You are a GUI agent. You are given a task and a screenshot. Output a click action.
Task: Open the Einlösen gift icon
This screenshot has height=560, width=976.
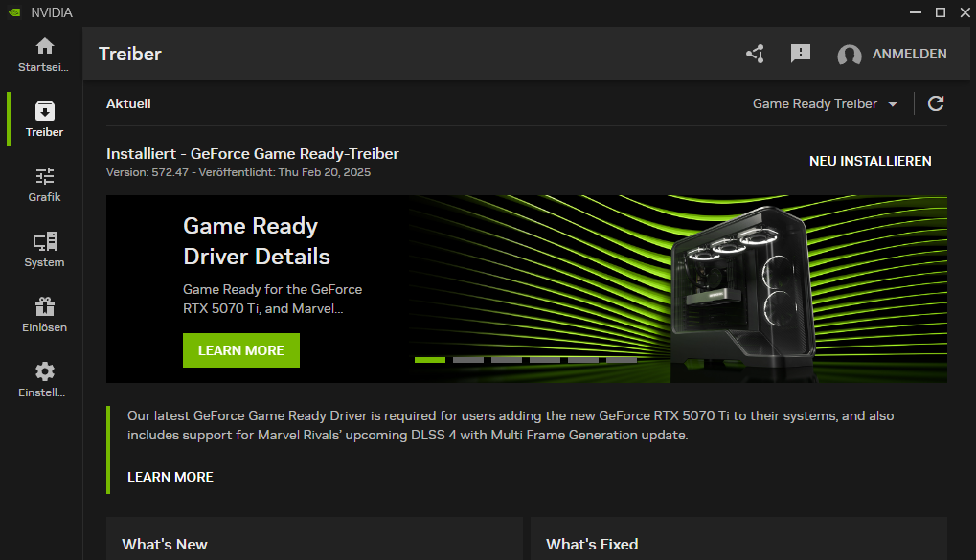pyautogui.click(x=44, y=306)
